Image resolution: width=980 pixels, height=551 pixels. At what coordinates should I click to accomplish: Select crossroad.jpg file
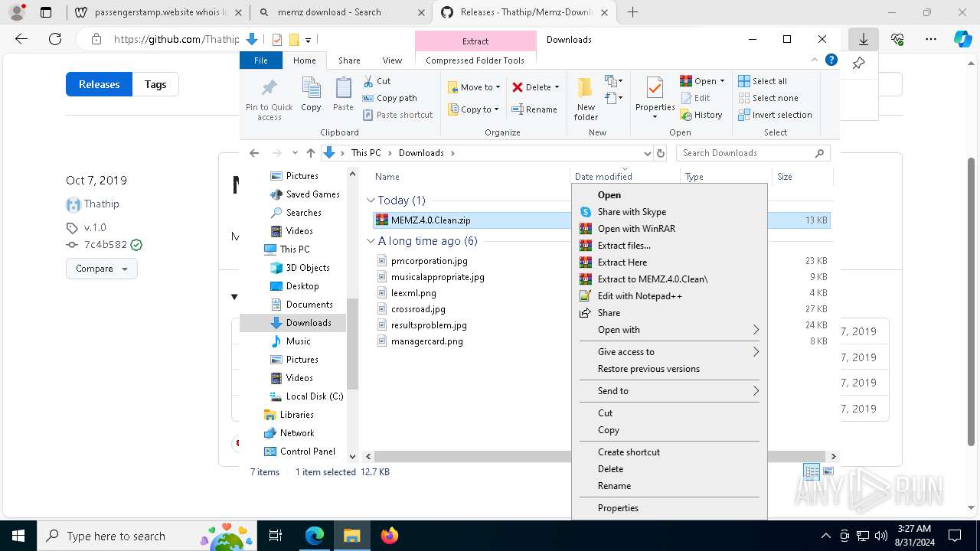click(418, 309)
